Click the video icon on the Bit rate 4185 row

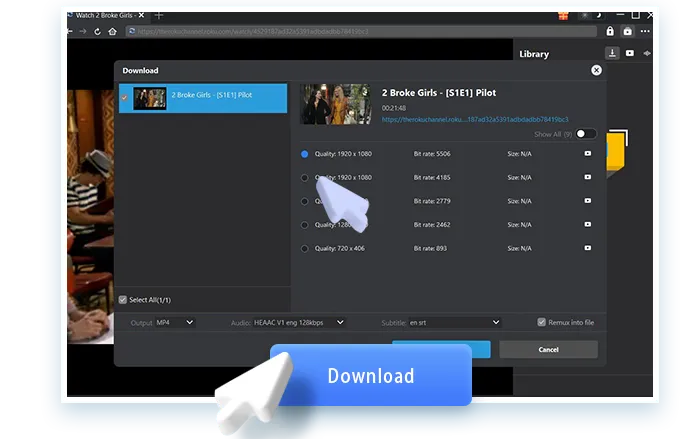click(588, 177)
